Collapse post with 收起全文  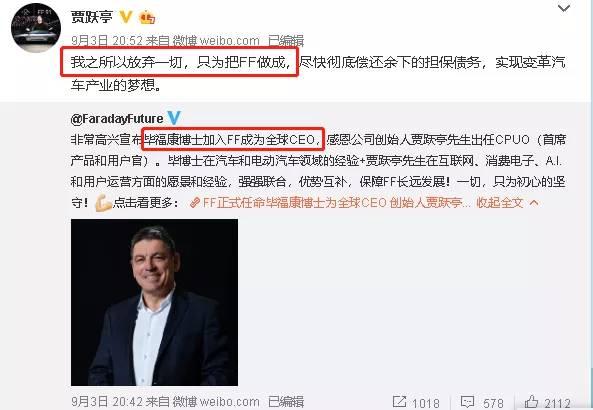pyautogui.click(x=500, y=203)
